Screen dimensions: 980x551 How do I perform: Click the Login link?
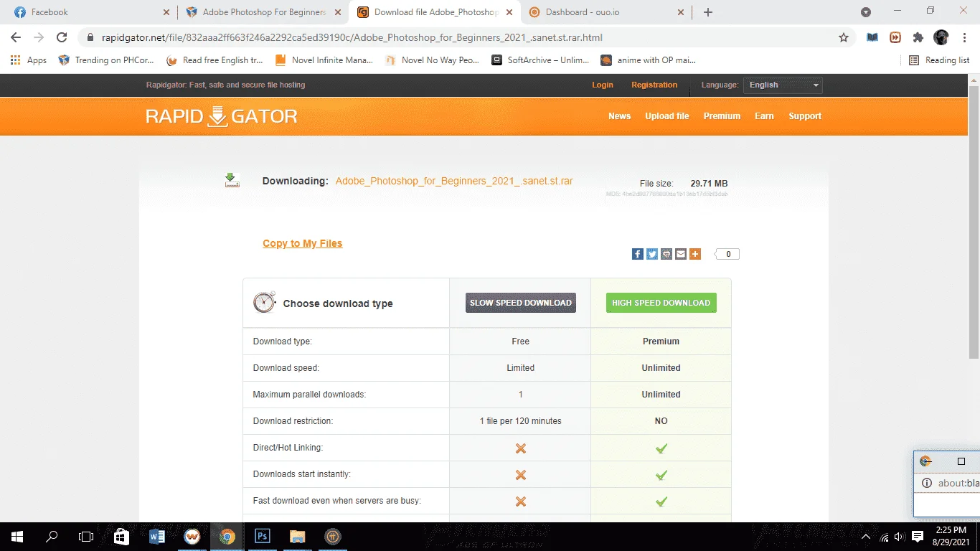pyautogui.click(x=603, y=85)
